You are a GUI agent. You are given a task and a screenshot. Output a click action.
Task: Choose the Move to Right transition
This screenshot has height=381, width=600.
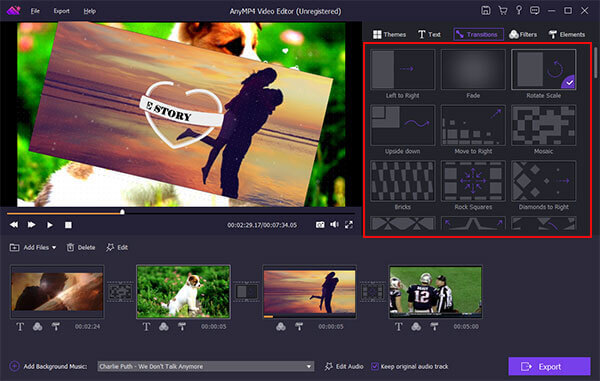473,125
